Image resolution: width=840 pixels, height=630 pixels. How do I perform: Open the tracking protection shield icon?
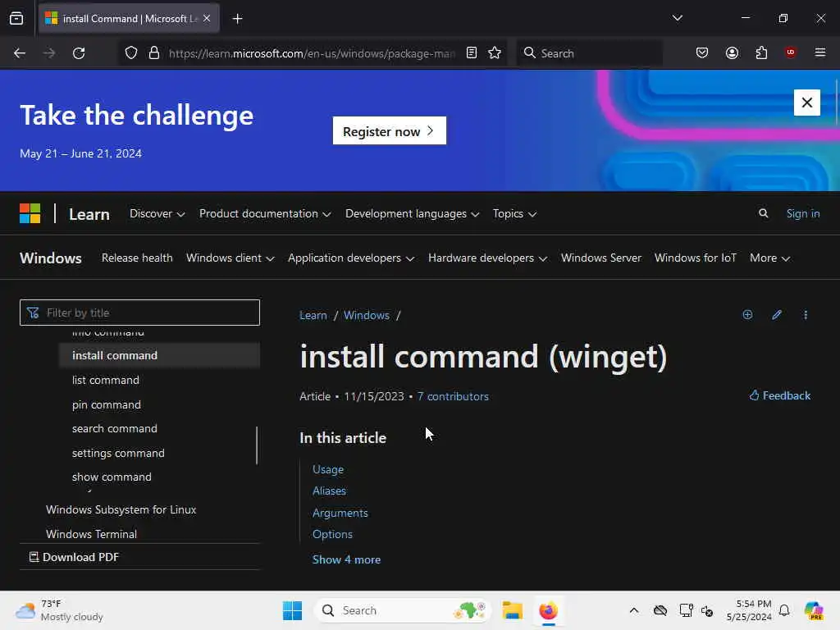click(131, 53)
